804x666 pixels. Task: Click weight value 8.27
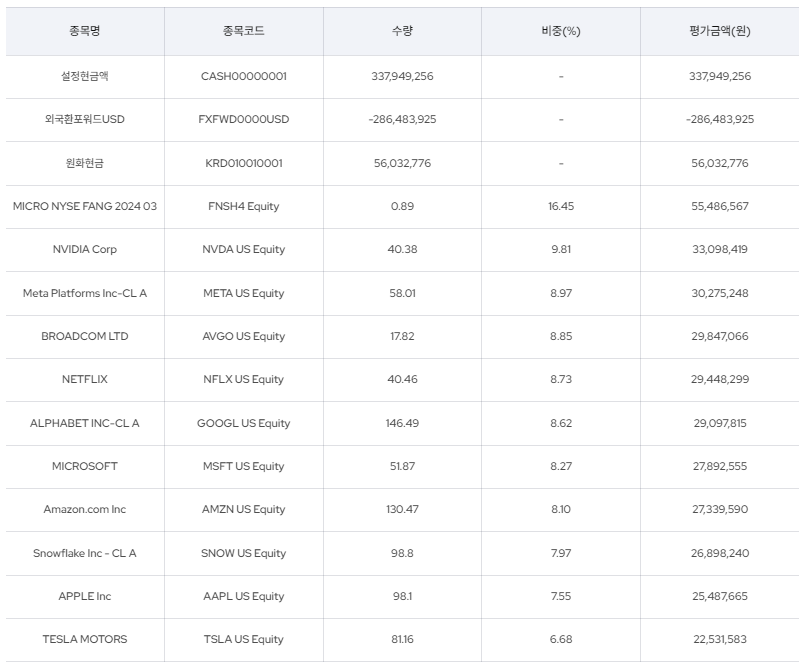pyautogui.click(x=561, y=467)
